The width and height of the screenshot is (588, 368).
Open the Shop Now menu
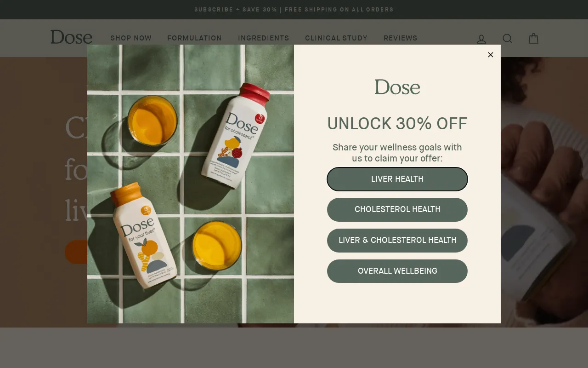coord(131,38)
